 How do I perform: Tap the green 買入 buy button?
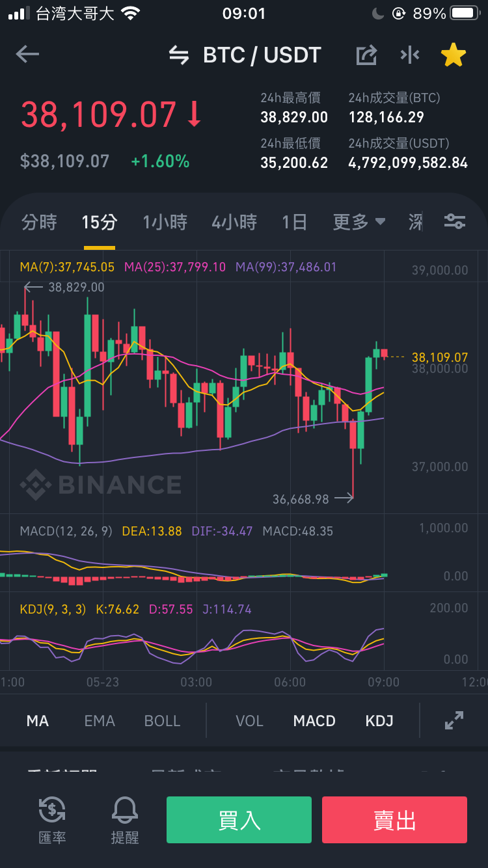click(x=239, y=820)
